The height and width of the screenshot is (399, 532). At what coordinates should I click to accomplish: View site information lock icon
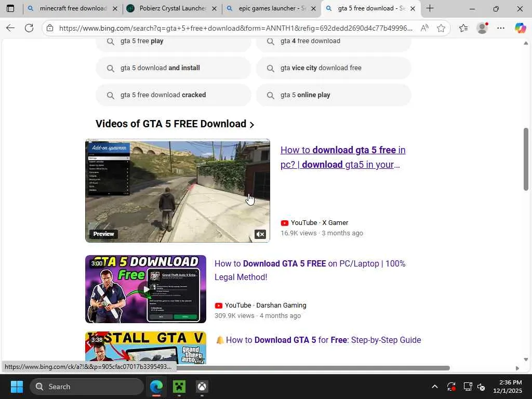[50, 28]
